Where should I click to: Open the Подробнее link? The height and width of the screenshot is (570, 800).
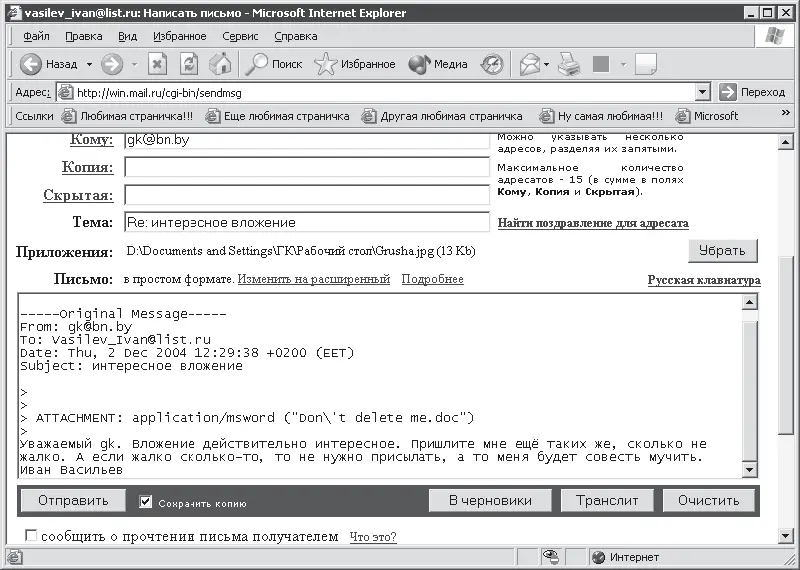(433, 279)
